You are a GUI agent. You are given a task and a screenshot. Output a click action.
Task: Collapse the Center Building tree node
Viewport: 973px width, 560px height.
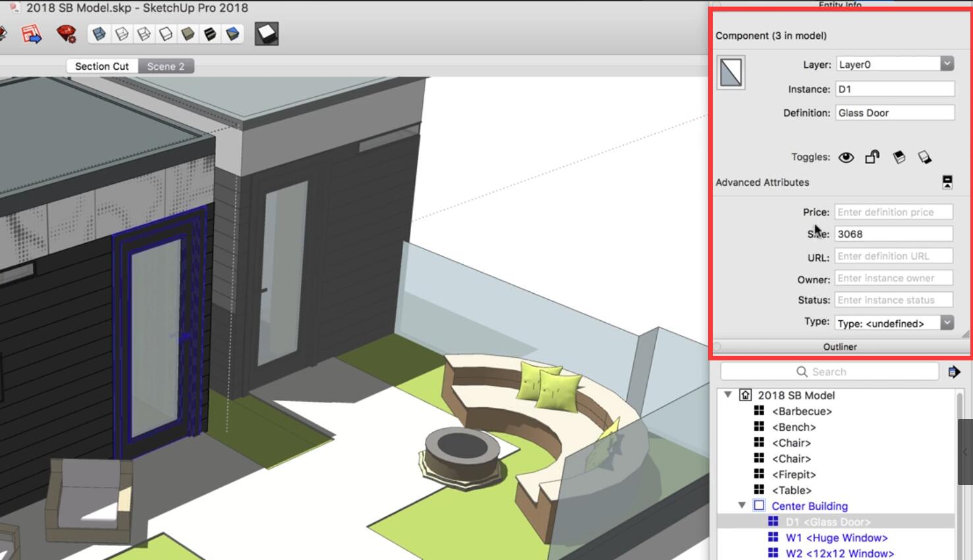point(742,506)
